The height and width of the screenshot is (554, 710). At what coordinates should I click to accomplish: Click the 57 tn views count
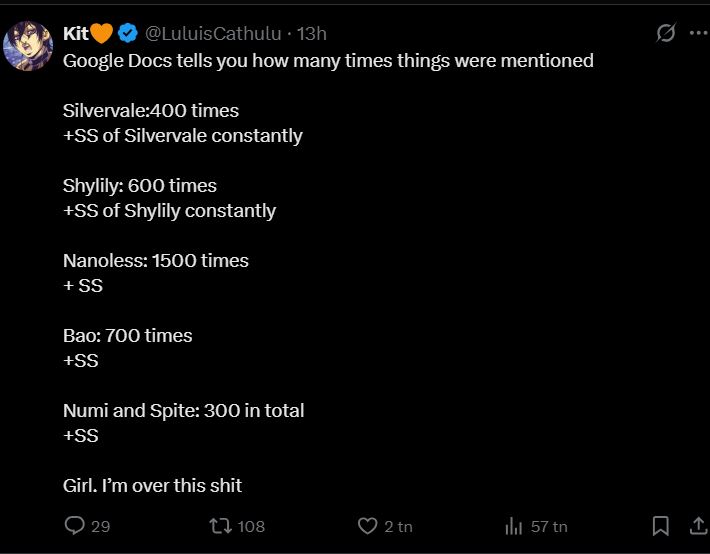pyautogui.click(x=548, y=526)
